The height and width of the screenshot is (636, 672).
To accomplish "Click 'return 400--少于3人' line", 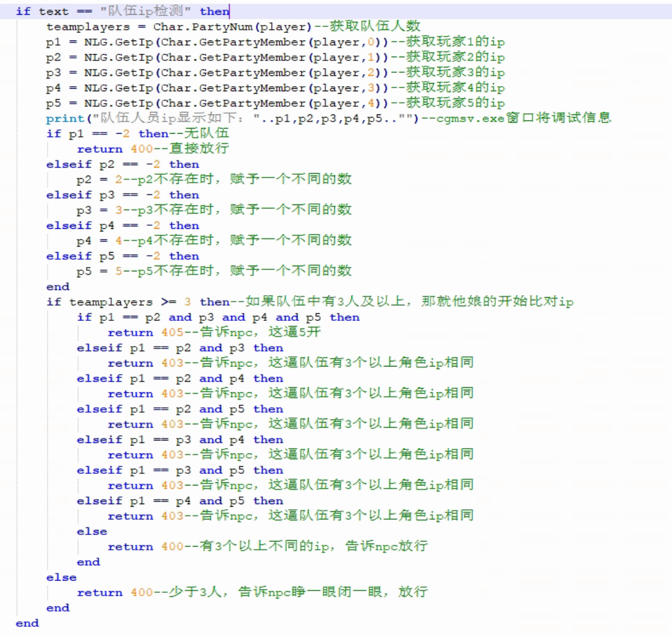I will (x=253, y=592).
